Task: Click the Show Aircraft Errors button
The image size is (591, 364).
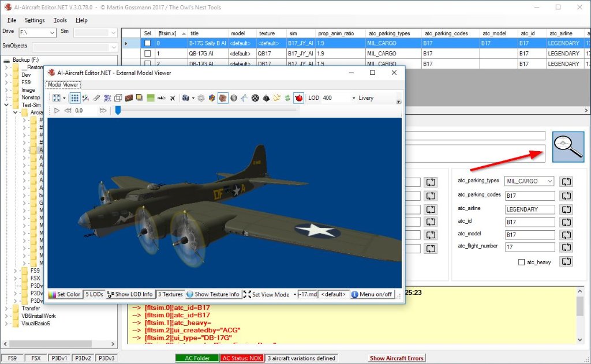Action: click(397, 358)
